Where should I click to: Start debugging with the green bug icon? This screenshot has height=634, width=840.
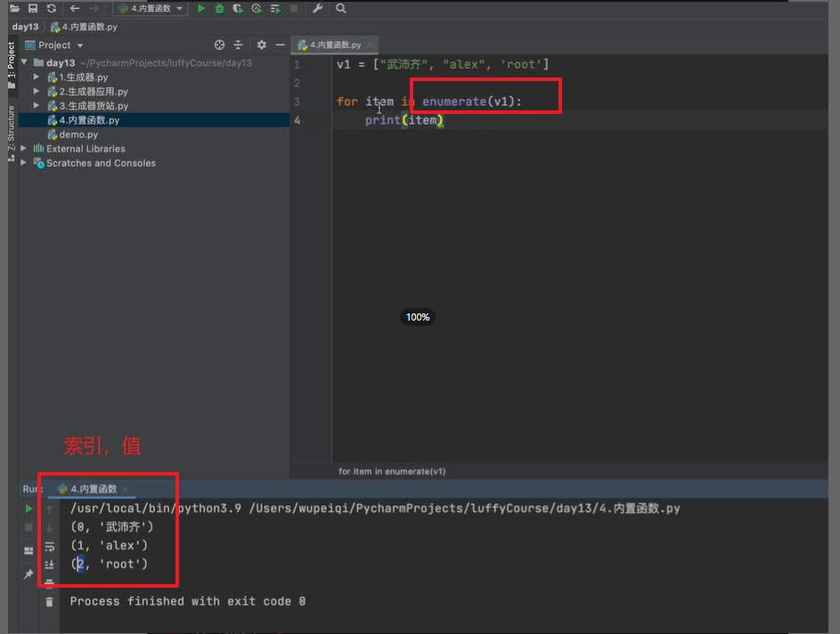pyautogui.click(x=219, y=9)
